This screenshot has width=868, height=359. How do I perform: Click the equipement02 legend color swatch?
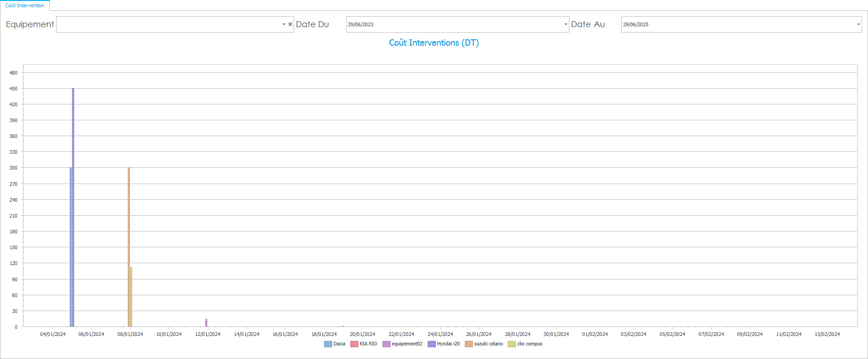[x=386, y=344]
